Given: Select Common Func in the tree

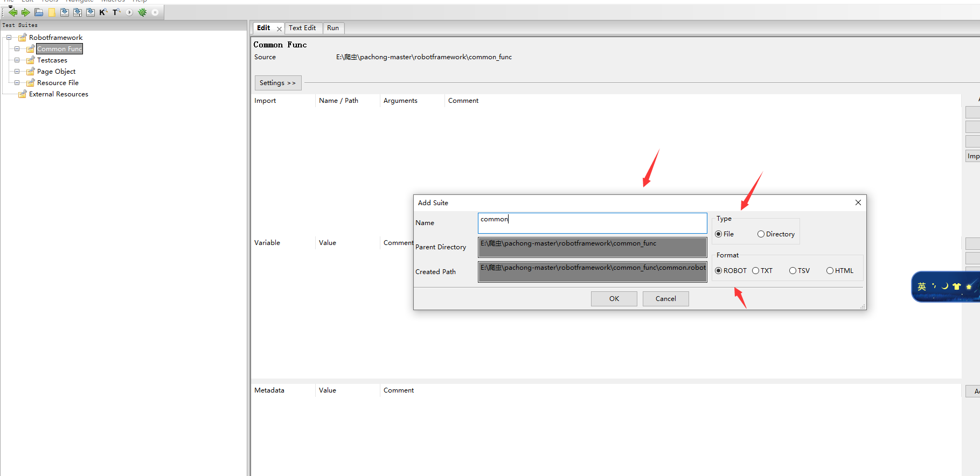Looking at the screenshot, I should coord(59,48).
